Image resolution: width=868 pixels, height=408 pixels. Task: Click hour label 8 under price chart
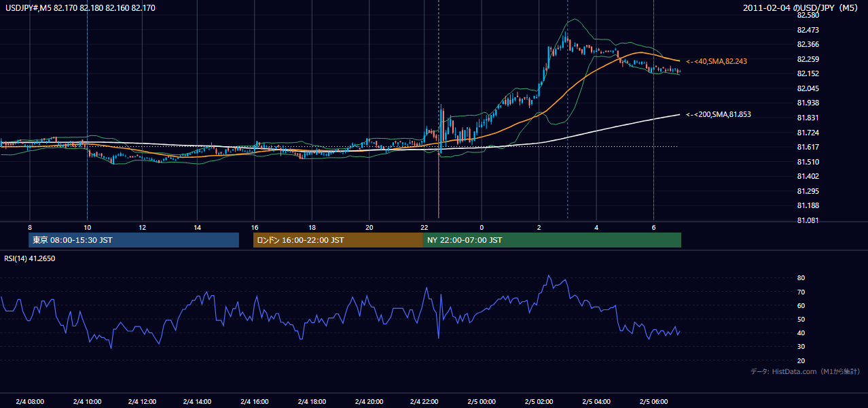pos(30,227)
